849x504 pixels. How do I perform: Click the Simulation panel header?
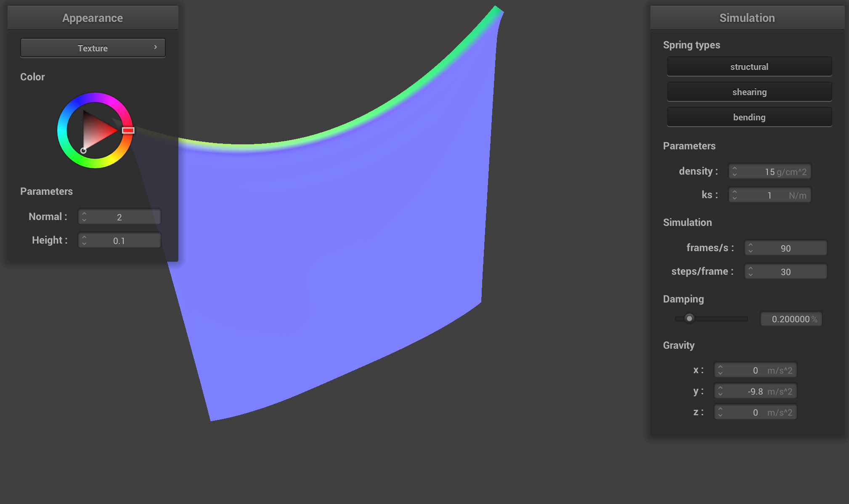point(747,18)
